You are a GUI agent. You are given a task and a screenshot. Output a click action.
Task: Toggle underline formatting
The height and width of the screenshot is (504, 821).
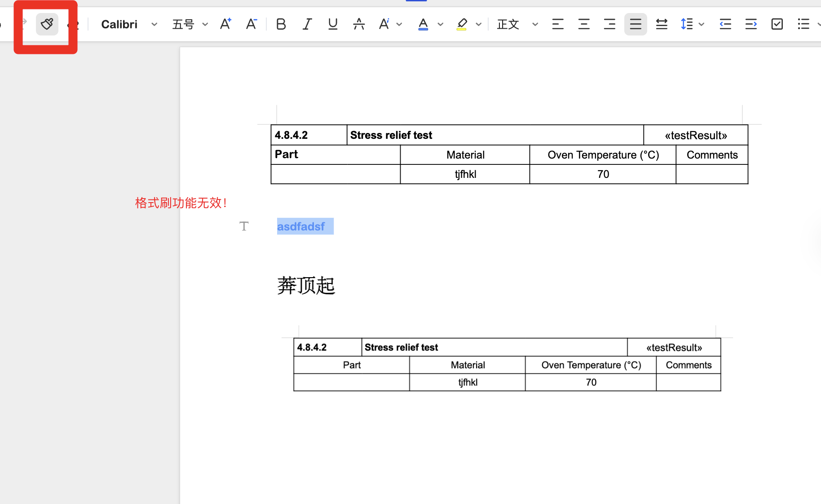[x=333, y=24]
